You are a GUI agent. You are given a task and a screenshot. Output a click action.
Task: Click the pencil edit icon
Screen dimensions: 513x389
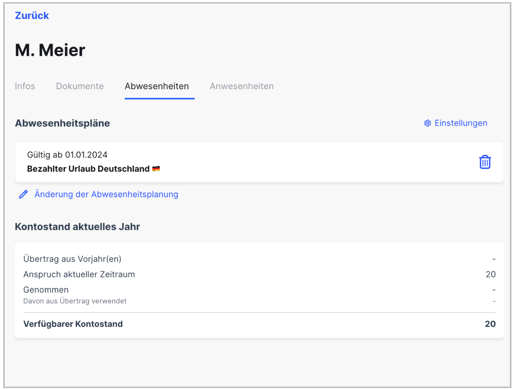point(23,194)
